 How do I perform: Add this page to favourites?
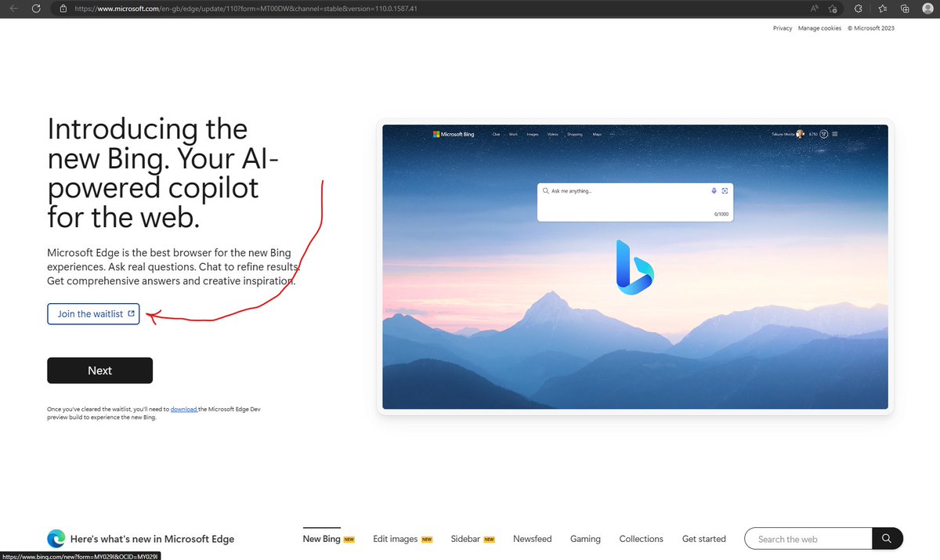(833, 8)
